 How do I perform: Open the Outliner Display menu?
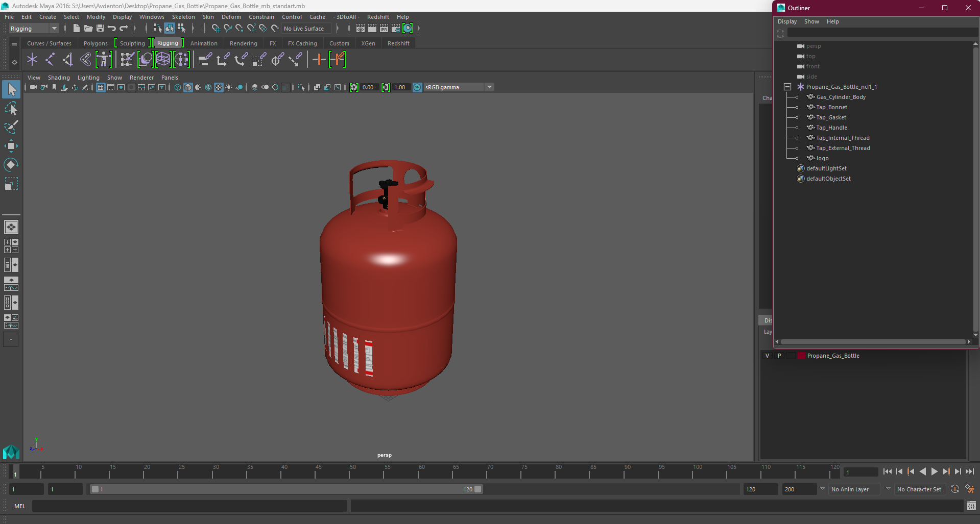click(x=787, y=21)
